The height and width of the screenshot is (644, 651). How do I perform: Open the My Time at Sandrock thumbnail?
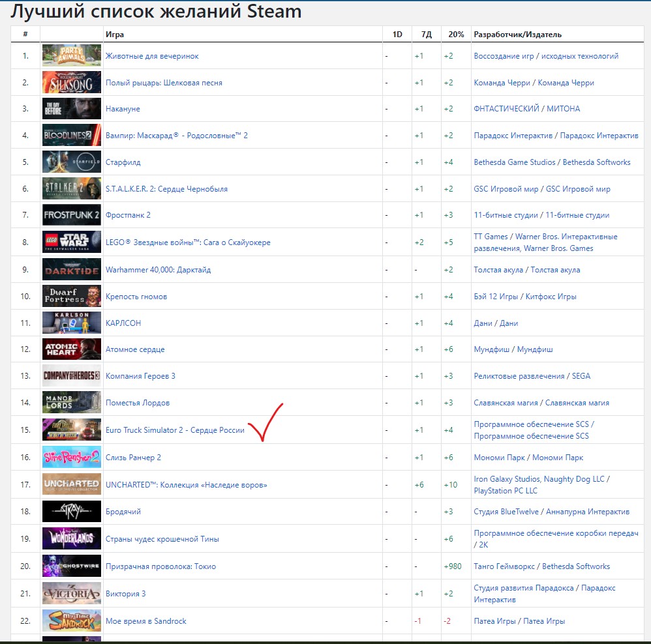pyautogui.click(x=71, y=621)
